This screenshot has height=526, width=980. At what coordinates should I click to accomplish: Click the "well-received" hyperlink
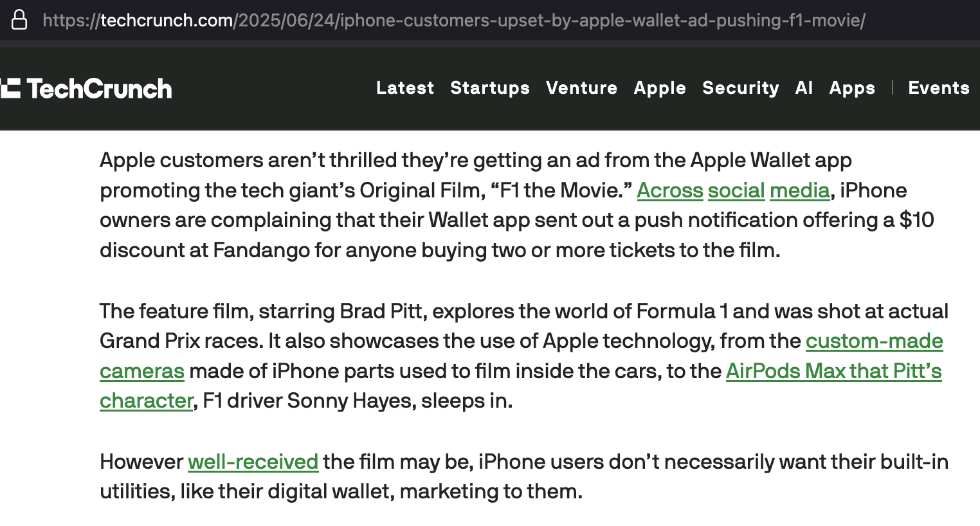pyautogui.click(x=253, y=462)
